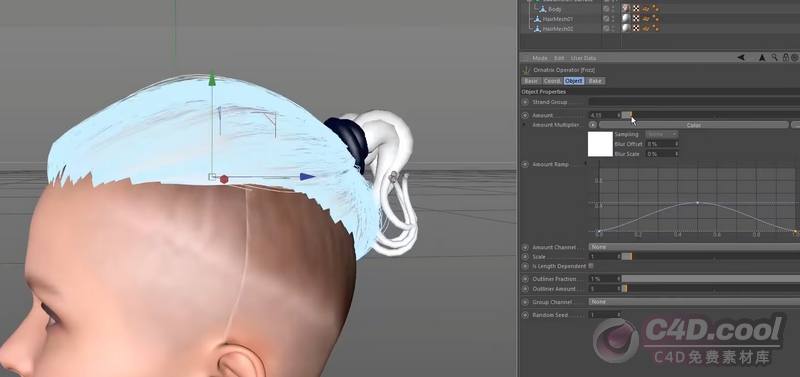This screenshot has width=800, height=377.
Task: Select the HairMesh02 object
Action: pos(558,29)
